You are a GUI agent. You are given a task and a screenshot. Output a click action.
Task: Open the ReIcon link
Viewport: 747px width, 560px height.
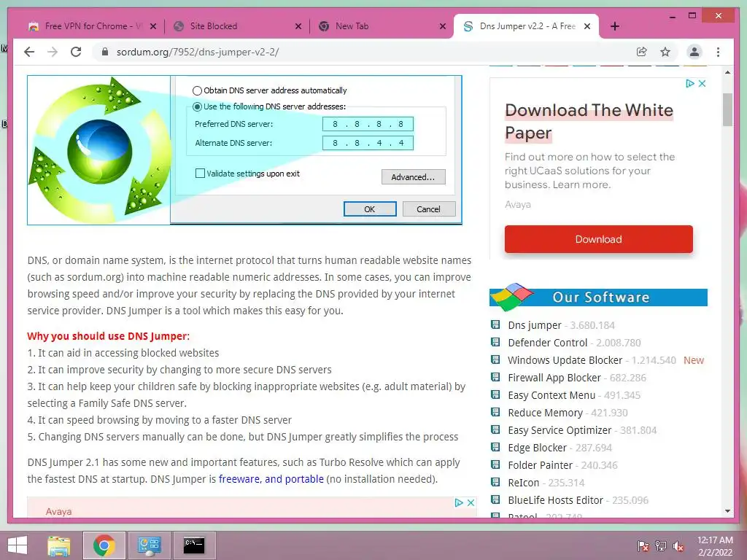523,483
